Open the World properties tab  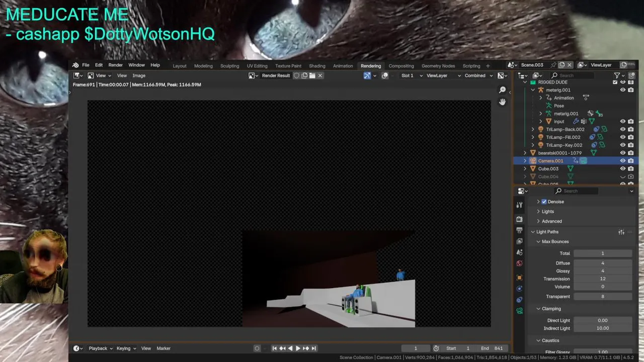(519, 263)
